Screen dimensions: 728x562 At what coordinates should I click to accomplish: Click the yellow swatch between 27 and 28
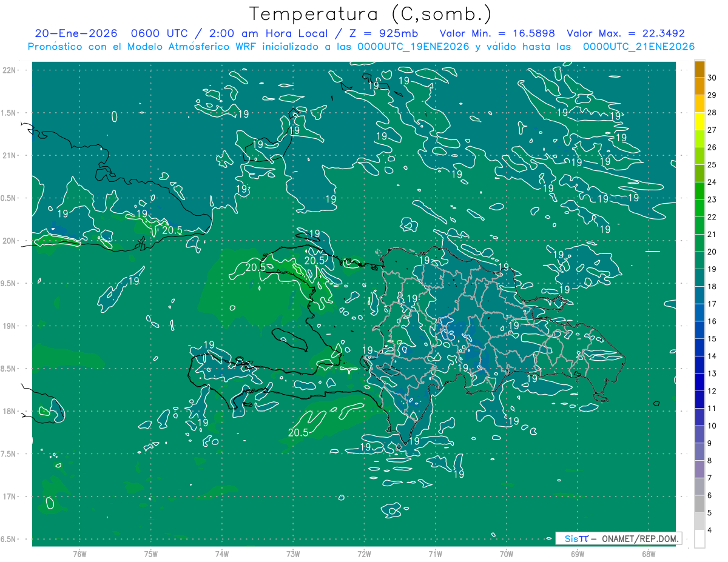click(x=699, y=121)
